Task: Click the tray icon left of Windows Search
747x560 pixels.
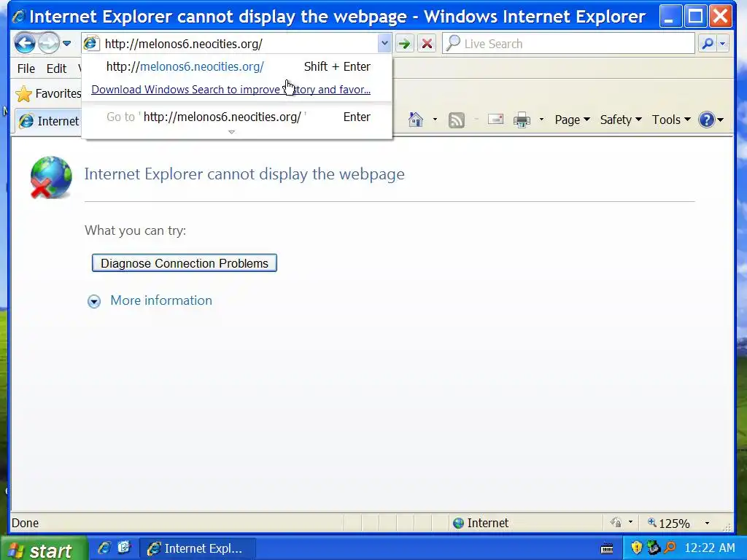Action: click(653, 548)
